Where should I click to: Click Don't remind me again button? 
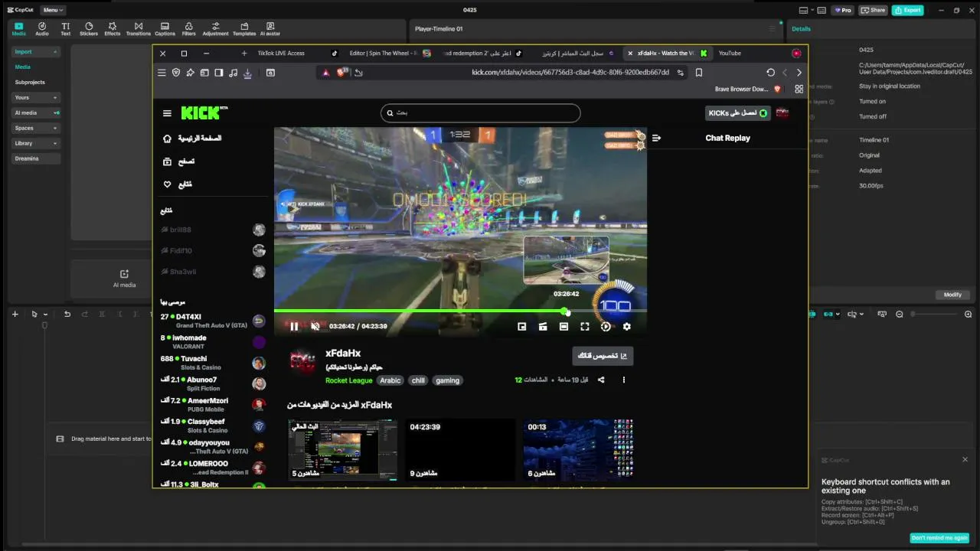click(939, 538)
